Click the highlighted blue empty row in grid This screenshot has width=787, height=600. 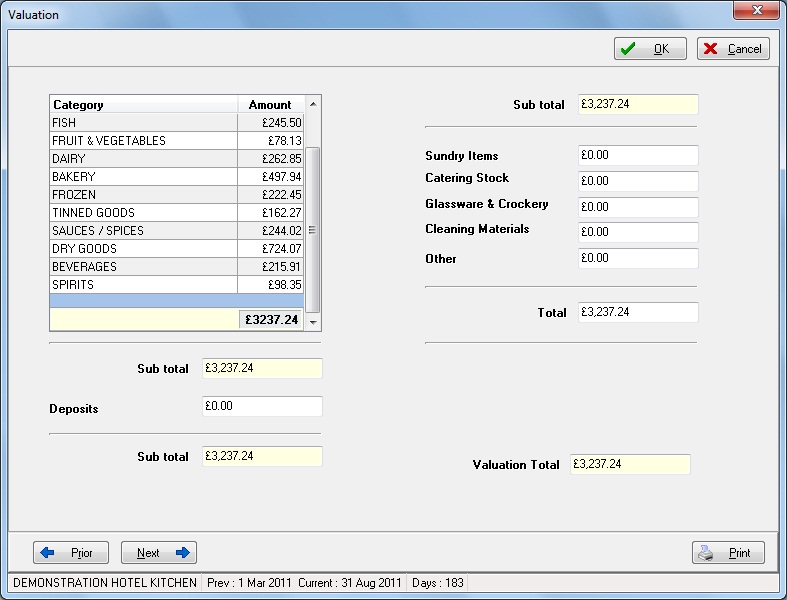pyautogui.click(x=177, y=301)
